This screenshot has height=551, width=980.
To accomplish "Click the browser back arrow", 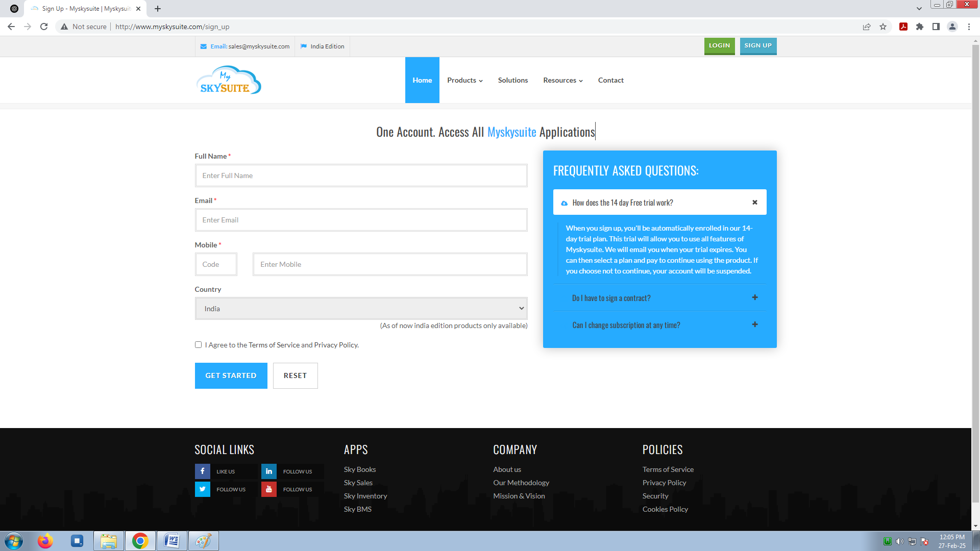I will pos(11,27).
